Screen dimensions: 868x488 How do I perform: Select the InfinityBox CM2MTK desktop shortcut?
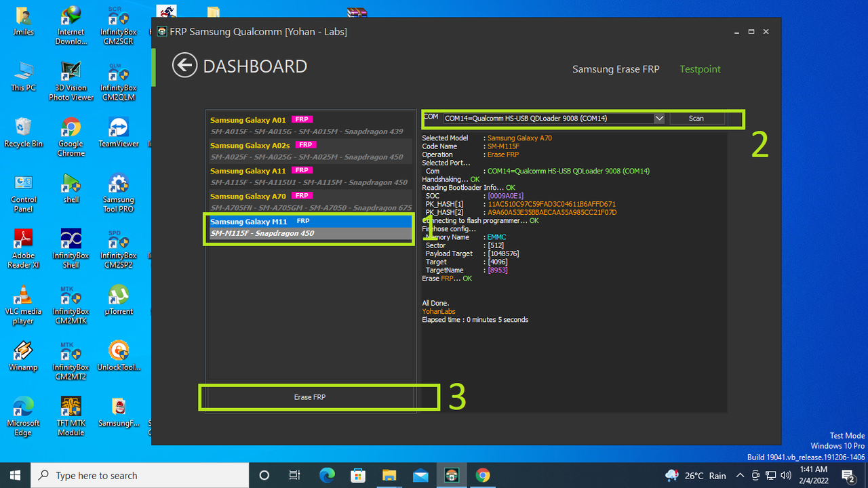click(x=71, y=305)
